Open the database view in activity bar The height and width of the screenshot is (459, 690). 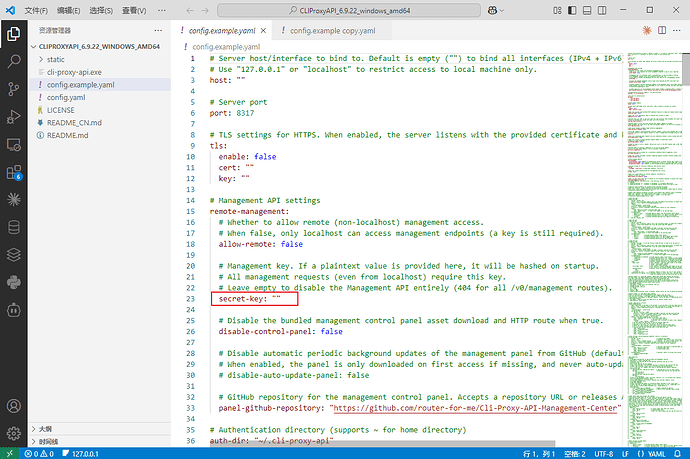pyautogui.click(x=14, y=228)
